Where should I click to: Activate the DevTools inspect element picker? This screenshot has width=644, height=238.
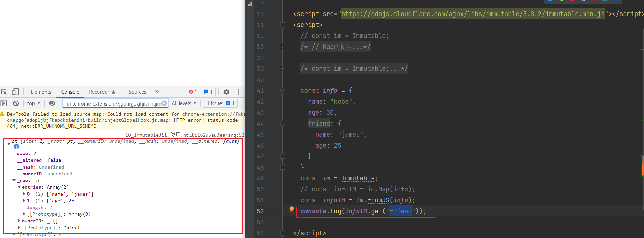[x=4, y=92]
